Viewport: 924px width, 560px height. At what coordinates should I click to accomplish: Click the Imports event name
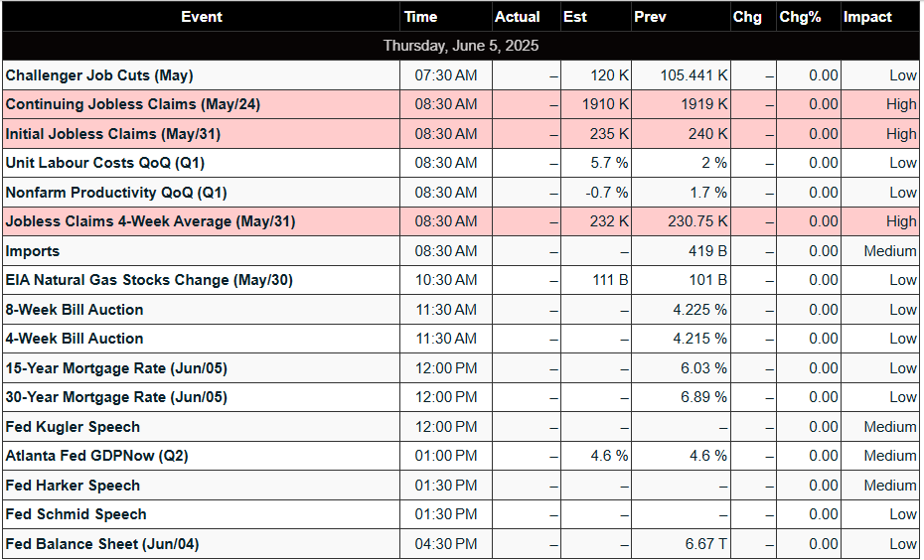click(x=33, y=251)
